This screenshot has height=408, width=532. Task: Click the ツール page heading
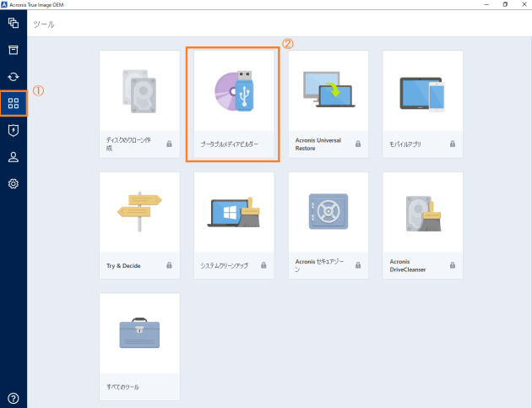[x=44, y=24]
